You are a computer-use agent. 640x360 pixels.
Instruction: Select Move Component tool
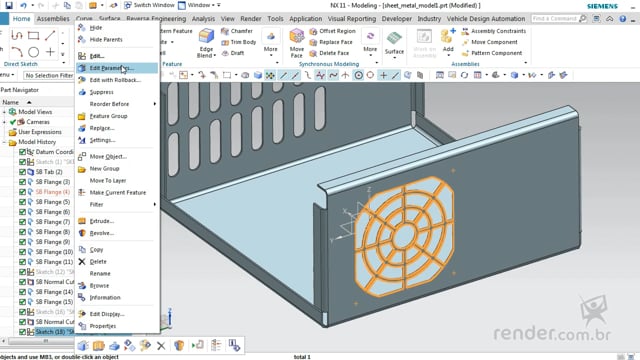(x=489, y=42)
